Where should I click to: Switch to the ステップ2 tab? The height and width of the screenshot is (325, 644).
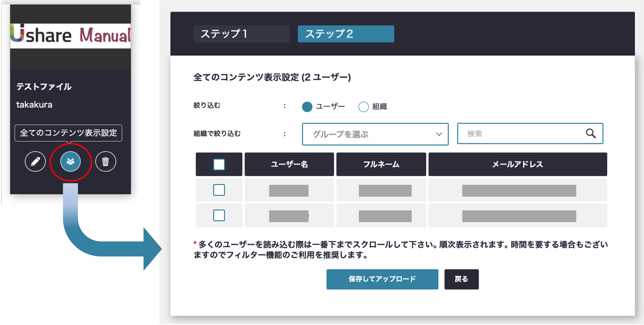click(346, 34)
